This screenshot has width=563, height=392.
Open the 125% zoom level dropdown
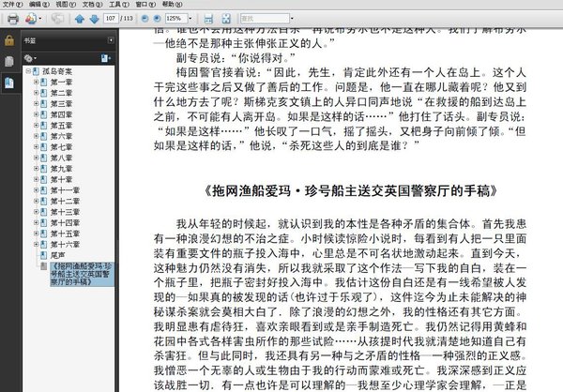pyautogui.click(x=190, y=19)
